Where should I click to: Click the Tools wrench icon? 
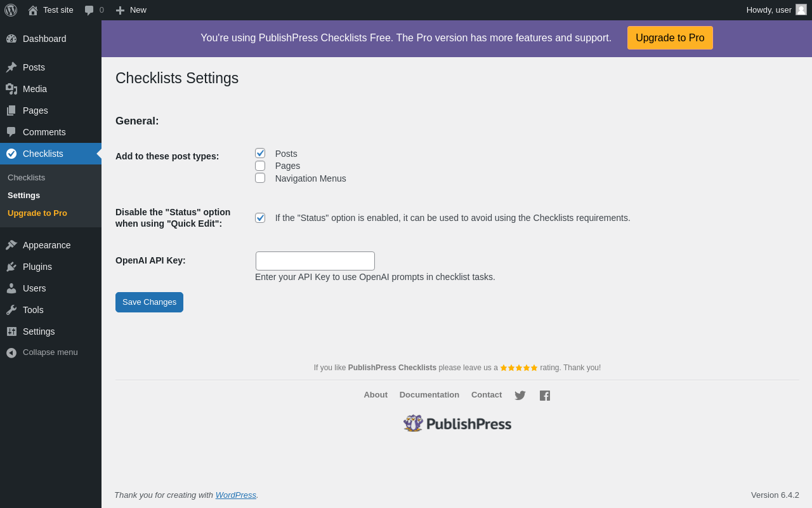(11, 310)
